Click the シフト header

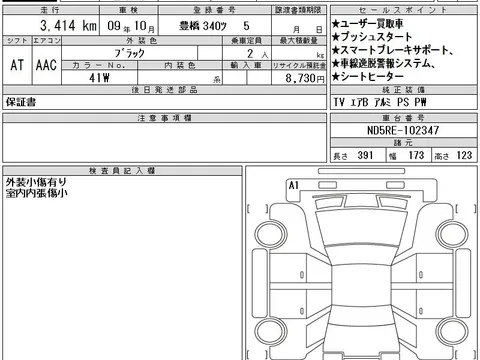tap(17, 41)
